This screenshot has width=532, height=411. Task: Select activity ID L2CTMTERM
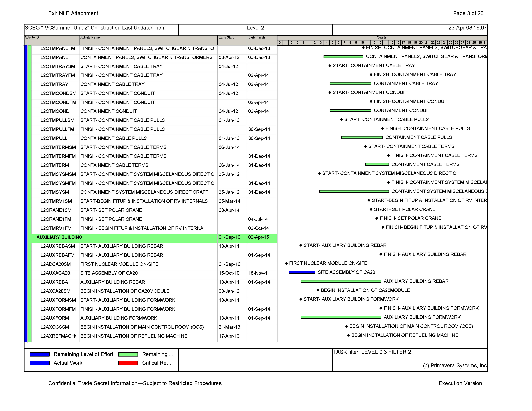point(54,165)
